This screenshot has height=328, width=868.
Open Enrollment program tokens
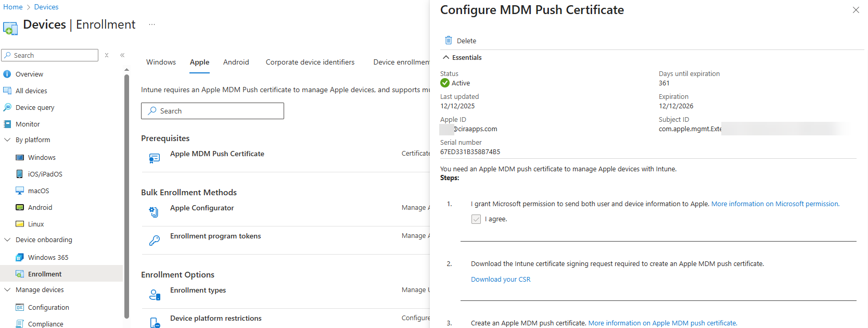pos(215,236)
